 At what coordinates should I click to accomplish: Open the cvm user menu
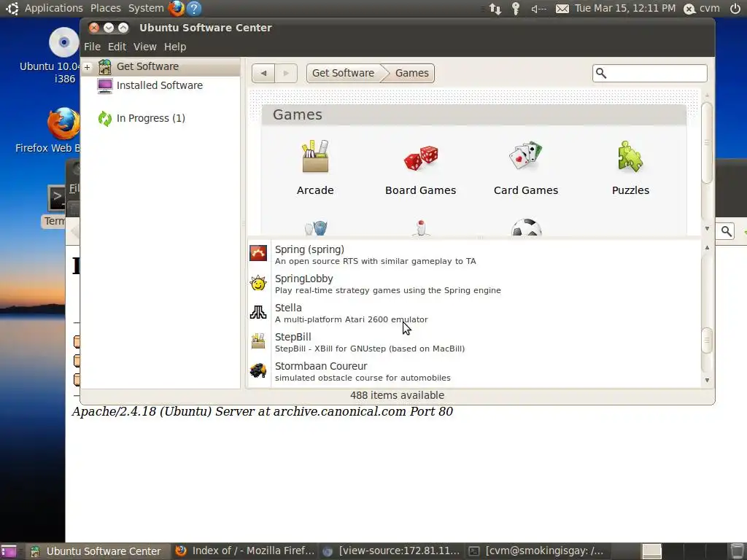click(x=702, y=8)
